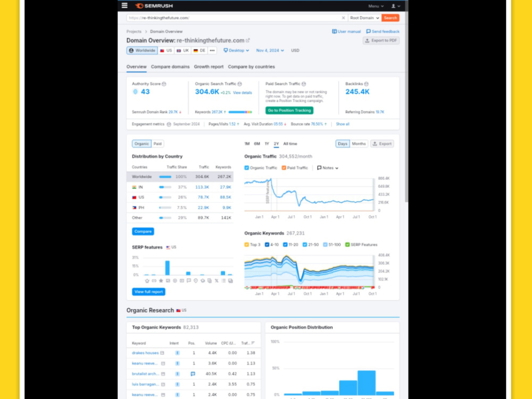This screenshot has width=532, height=399.
Task: Toggle Organic Traffic checkbox
Action: pyautogui.click(x=247, y=168)
